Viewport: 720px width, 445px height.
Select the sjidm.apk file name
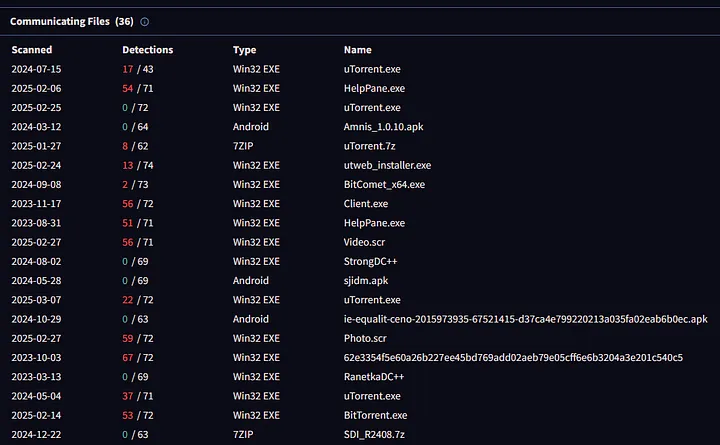366,281
